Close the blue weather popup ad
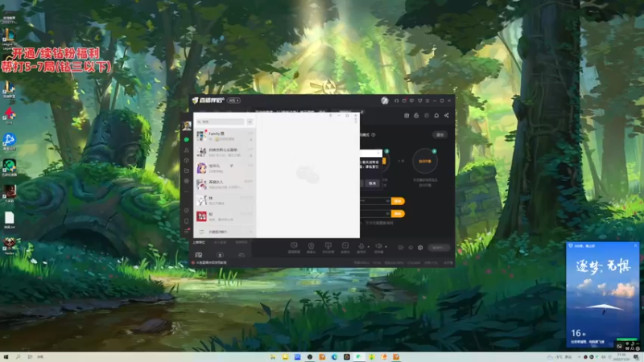Screen dimensions: 644x362 (635, 245)
